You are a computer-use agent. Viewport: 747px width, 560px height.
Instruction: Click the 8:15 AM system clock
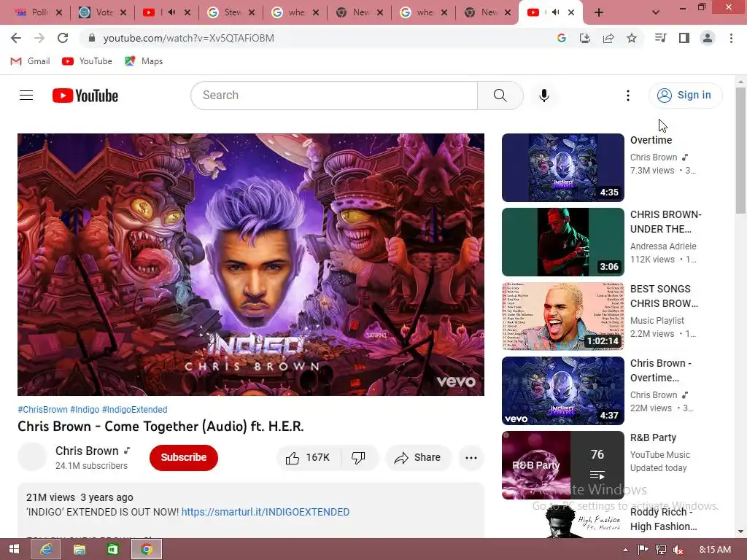[715, 550]
